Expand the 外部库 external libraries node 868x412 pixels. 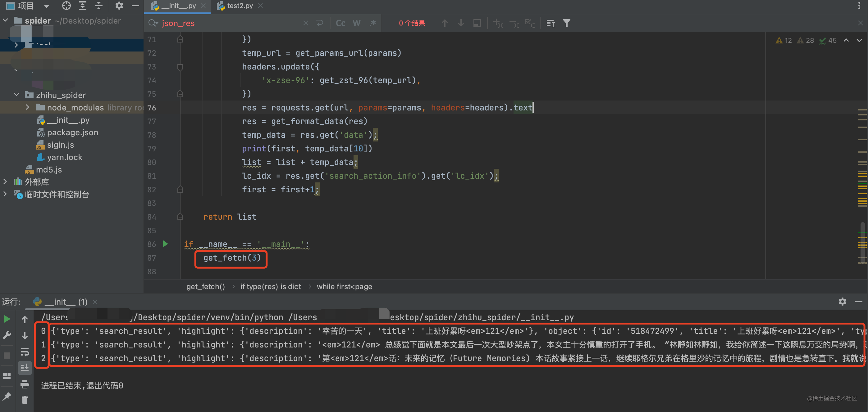pyautogui.click(x=5, y=182)
